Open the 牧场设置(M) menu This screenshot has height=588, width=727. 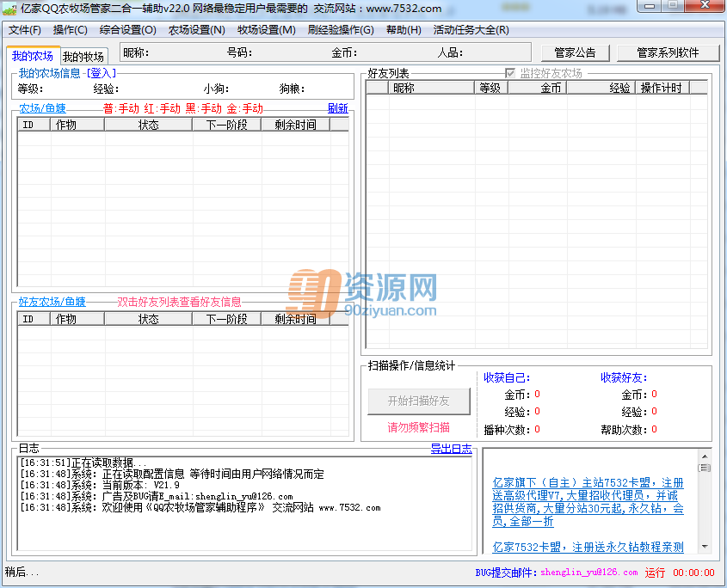266,30
